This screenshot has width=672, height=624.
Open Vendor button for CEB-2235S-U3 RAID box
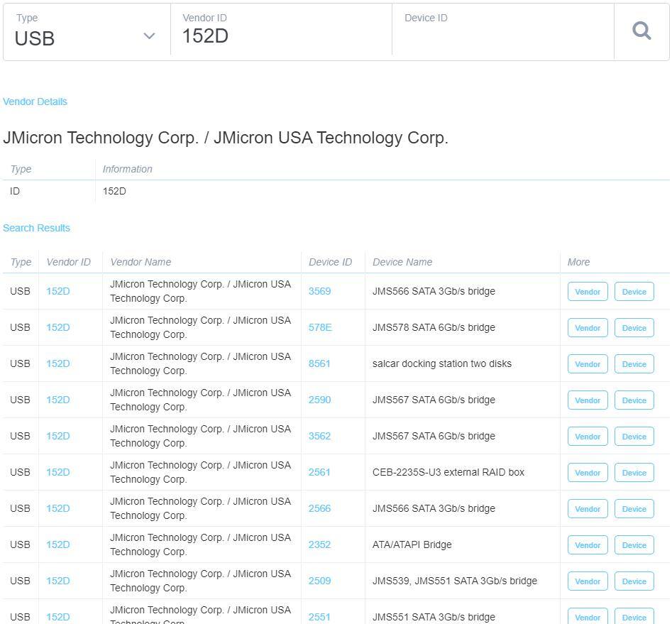click(588, 473)
